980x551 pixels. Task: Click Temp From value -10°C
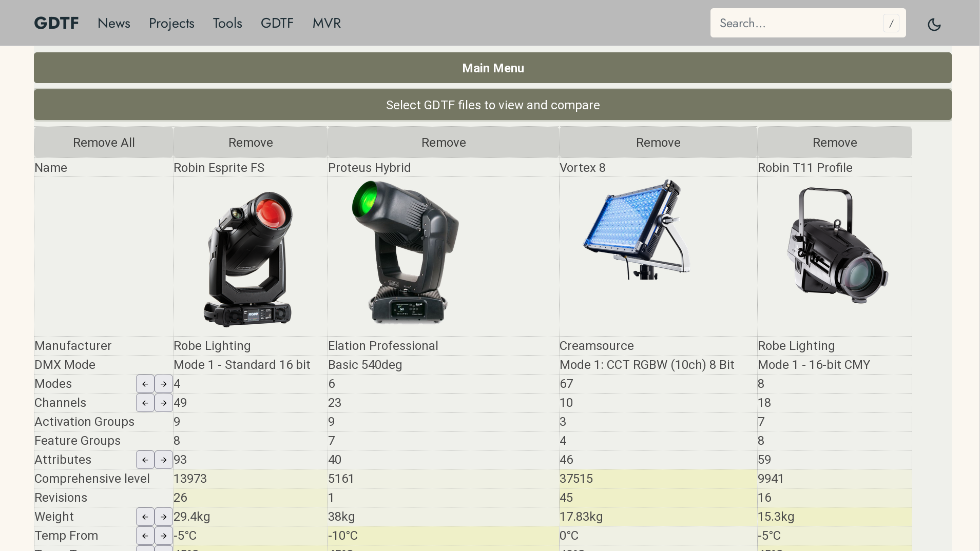point(444,536)
